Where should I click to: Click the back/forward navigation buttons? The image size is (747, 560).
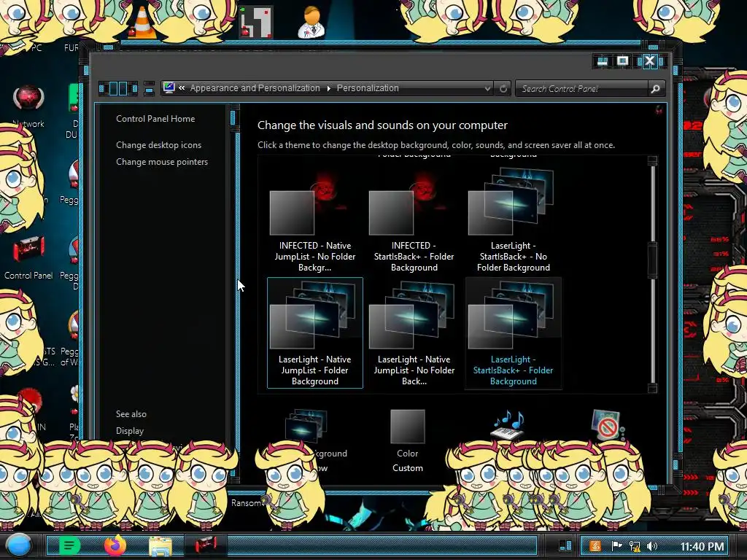tap(118, 88)
